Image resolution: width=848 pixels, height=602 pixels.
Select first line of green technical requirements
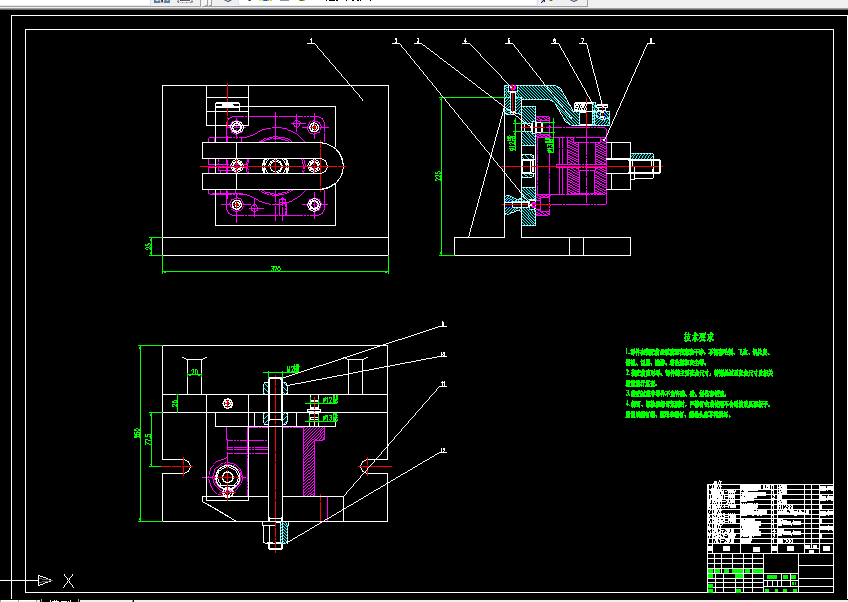698,352
